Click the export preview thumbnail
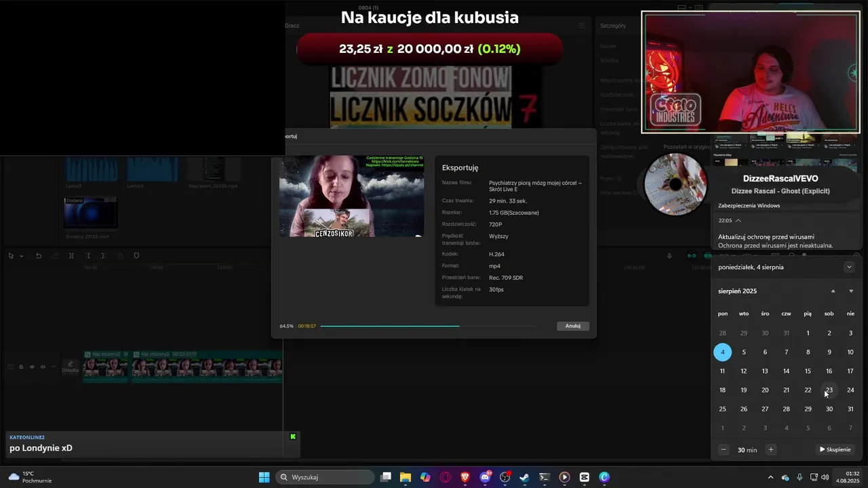This screenshot has height=488, width=868. (x=352, y=196)
